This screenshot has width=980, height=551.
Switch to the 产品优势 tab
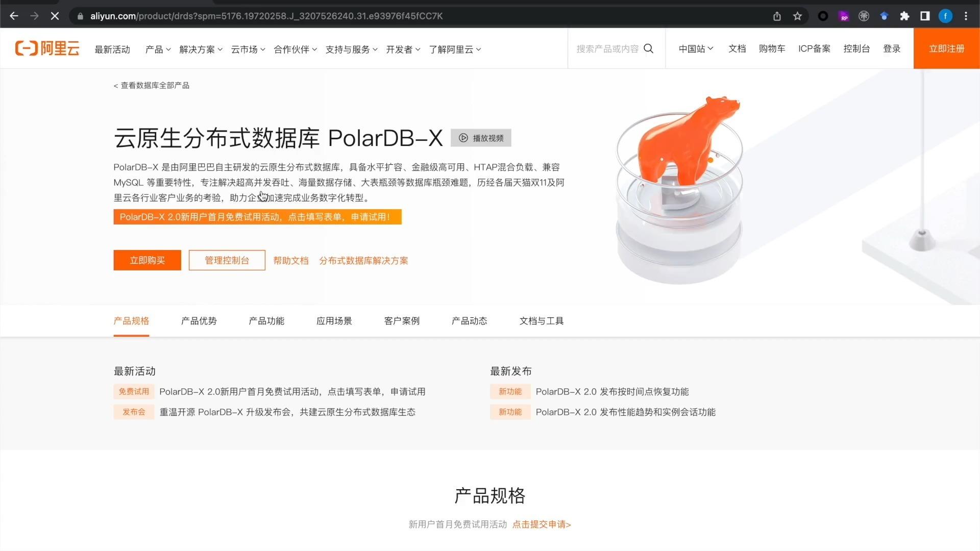pos(199,321)
